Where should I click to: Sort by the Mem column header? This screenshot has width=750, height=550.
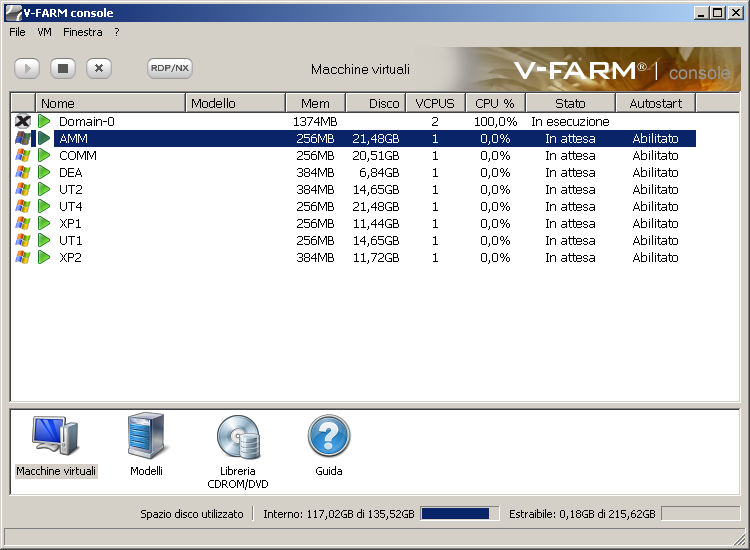coord(315,103)
